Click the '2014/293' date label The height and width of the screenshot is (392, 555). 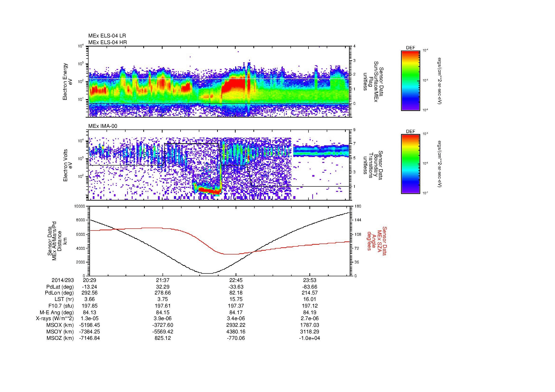click(63, 280)
